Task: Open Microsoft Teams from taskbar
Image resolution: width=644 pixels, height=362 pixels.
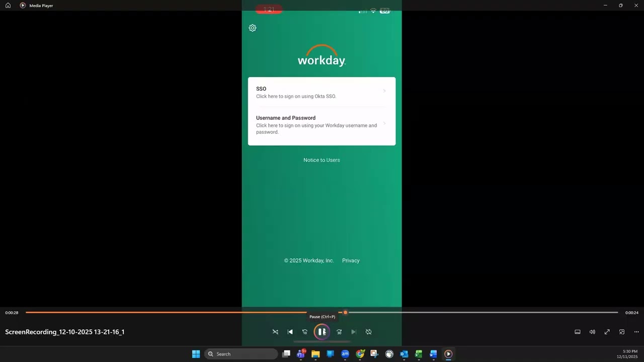Action: tap(301, 354)
